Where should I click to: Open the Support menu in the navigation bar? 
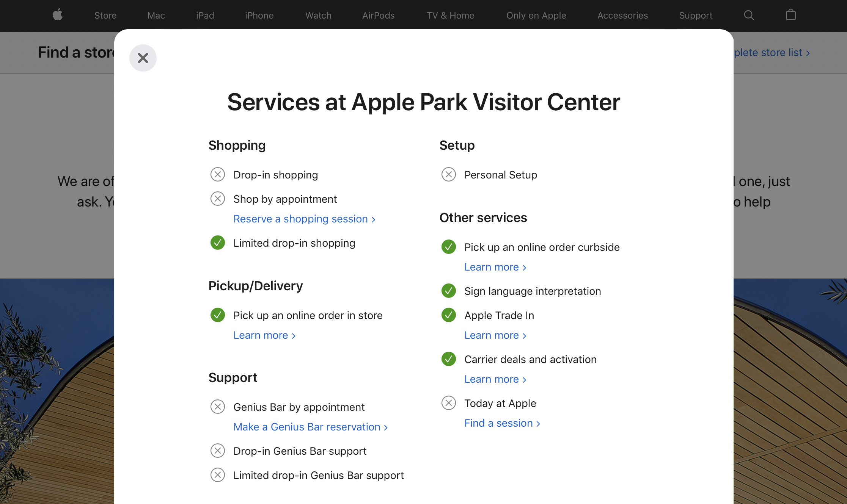click(695, 16)
